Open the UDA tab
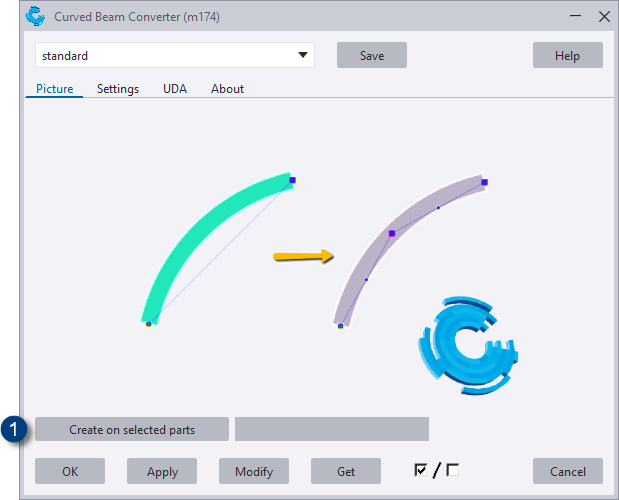The width and height of the screenshot is (619, 500). [175, 89]
